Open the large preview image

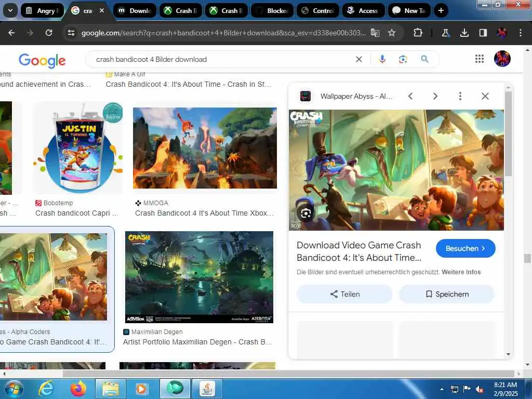click(x=396, y=170)
